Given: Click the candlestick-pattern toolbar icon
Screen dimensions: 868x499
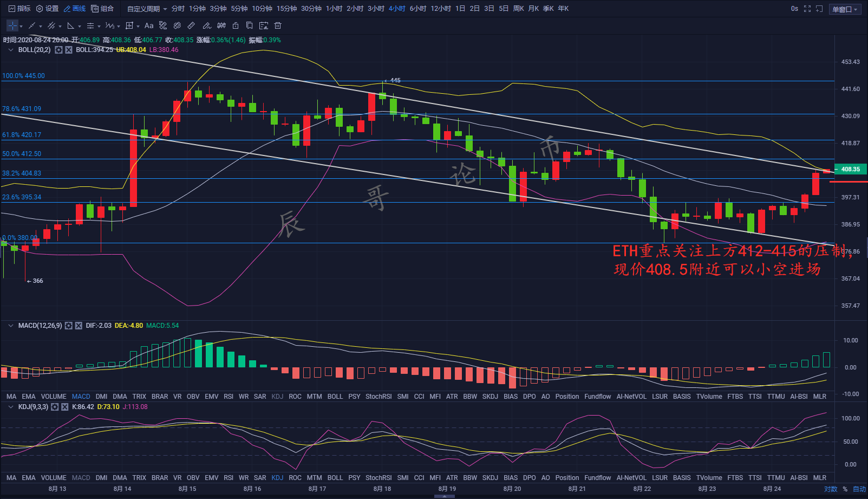Looking at the screenshot, I should [x=221, y=25].
